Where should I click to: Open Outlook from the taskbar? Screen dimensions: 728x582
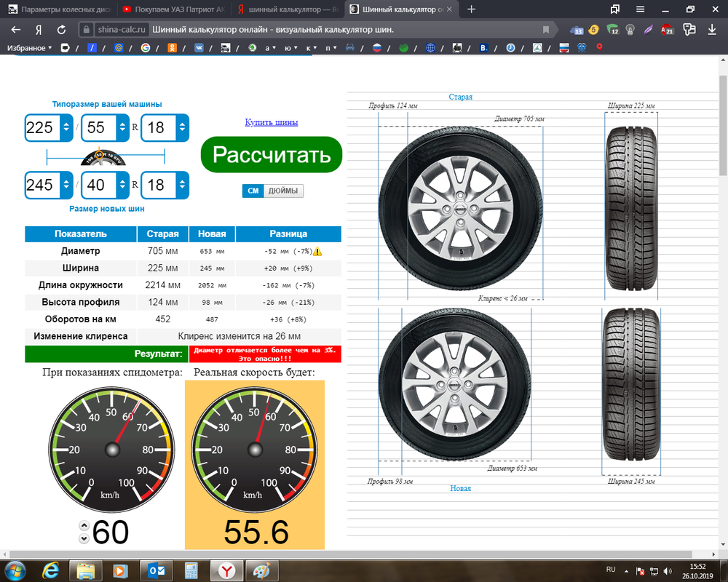(x=156, y=570)
